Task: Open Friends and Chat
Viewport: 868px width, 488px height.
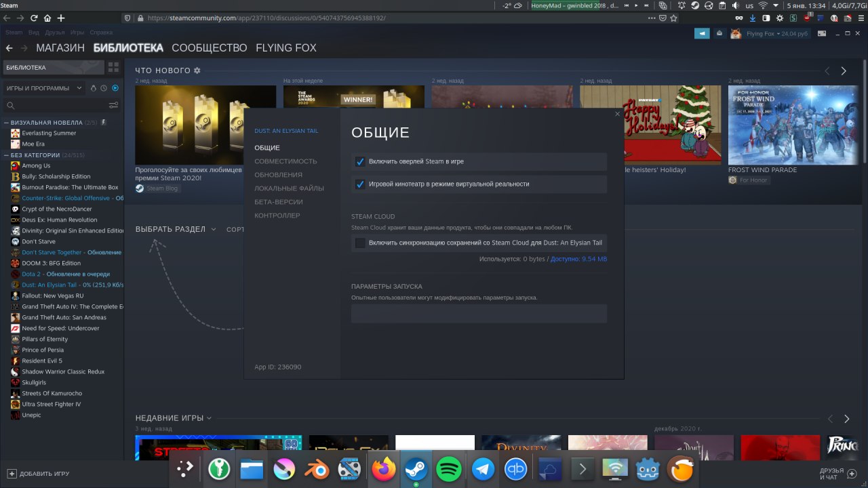Action: point(838,474)
